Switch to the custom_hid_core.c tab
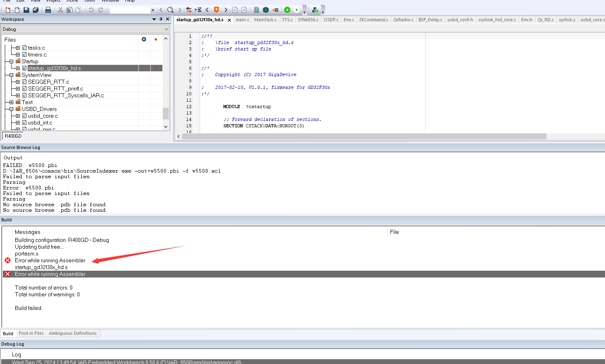 (x=497, y=20)
